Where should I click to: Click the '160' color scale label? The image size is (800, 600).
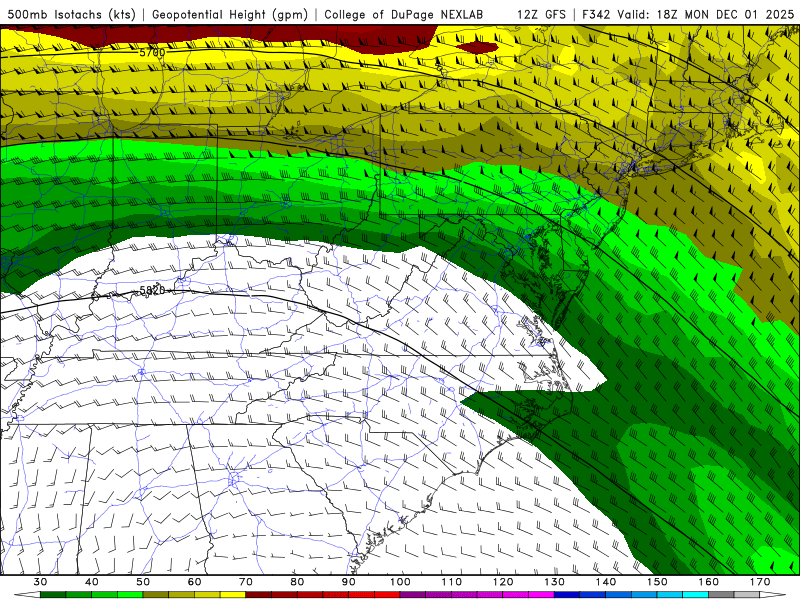tap(709, 582)
